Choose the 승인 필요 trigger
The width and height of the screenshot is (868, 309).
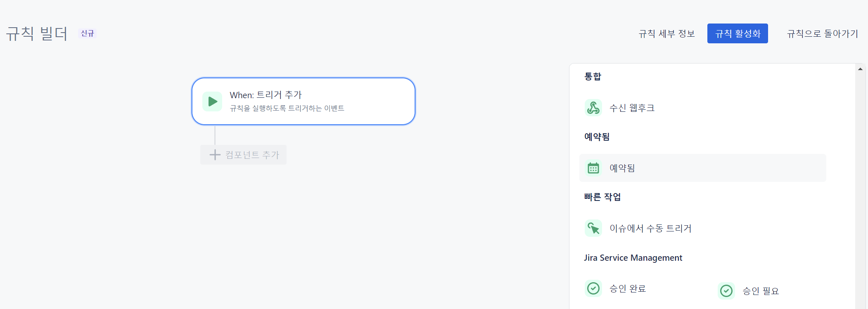(x=761, y=291)
